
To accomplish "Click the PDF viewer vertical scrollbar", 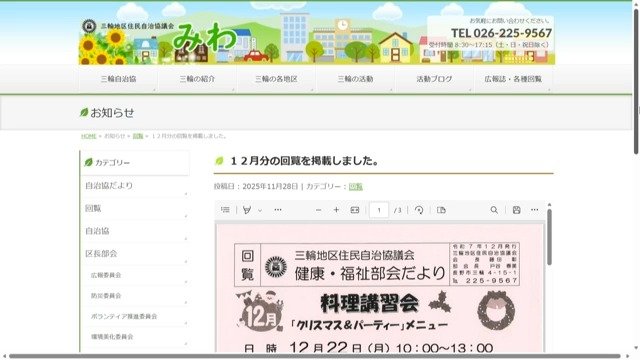I will click(x=549, y=237).
